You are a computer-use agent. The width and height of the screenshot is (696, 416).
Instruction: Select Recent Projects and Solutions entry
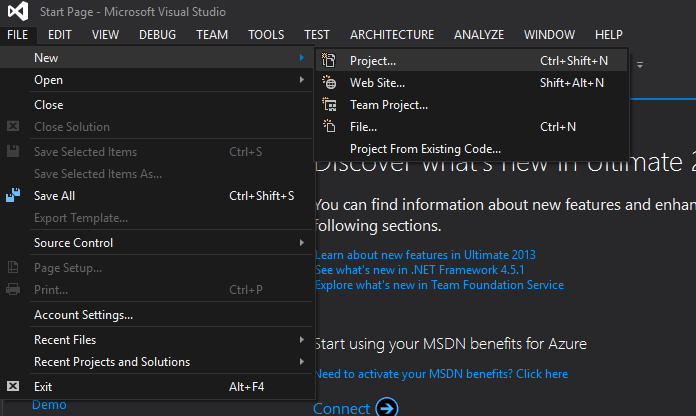157,362
